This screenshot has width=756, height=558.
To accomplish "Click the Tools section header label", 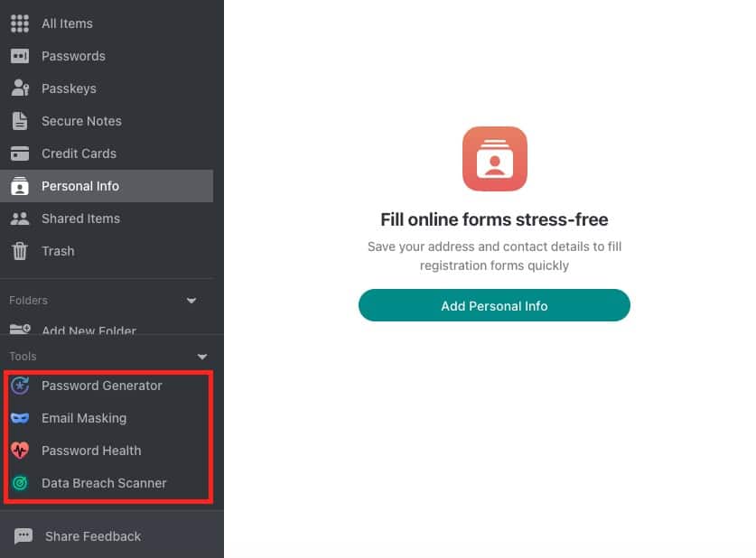I will (23, 356).
